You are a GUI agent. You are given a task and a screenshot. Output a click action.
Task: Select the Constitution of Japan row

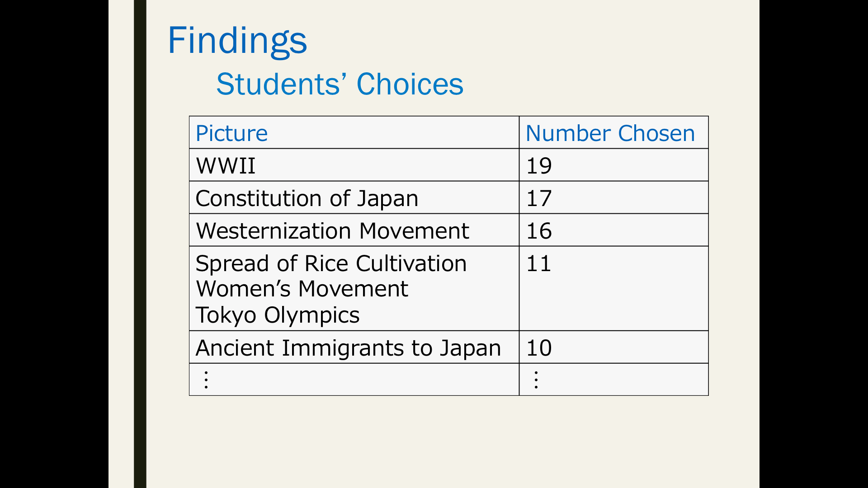pos(448,198)
